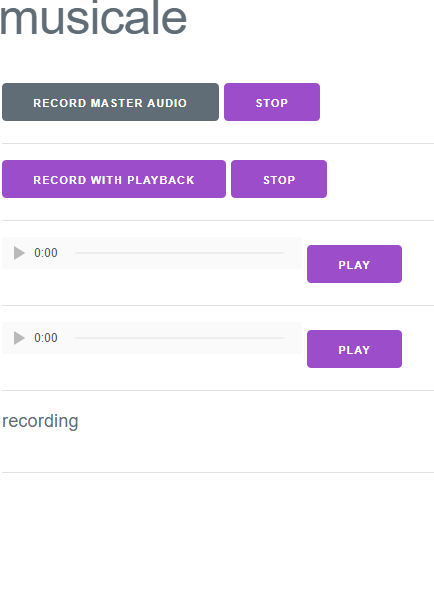Click the second audio player's seek bar

180,338
